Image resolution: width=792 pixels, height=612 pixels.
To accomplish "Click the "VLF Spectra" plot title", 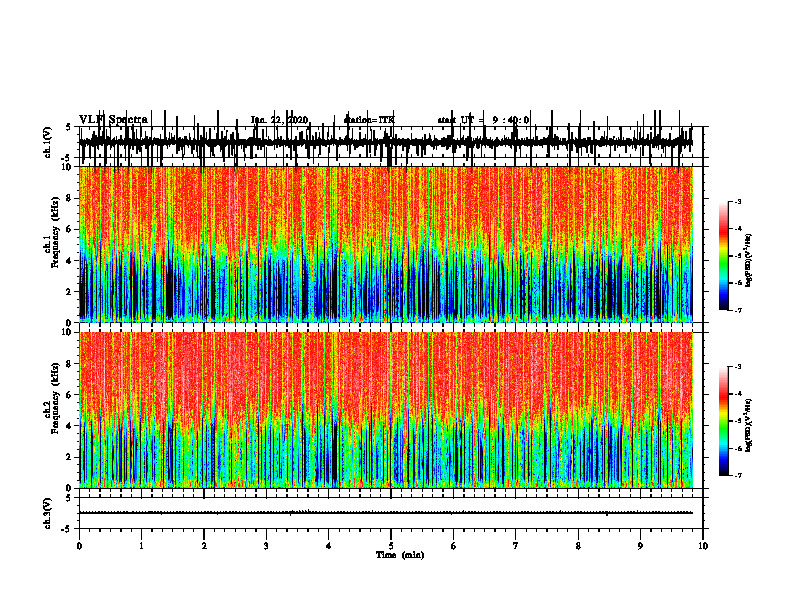I will [113, 120].
